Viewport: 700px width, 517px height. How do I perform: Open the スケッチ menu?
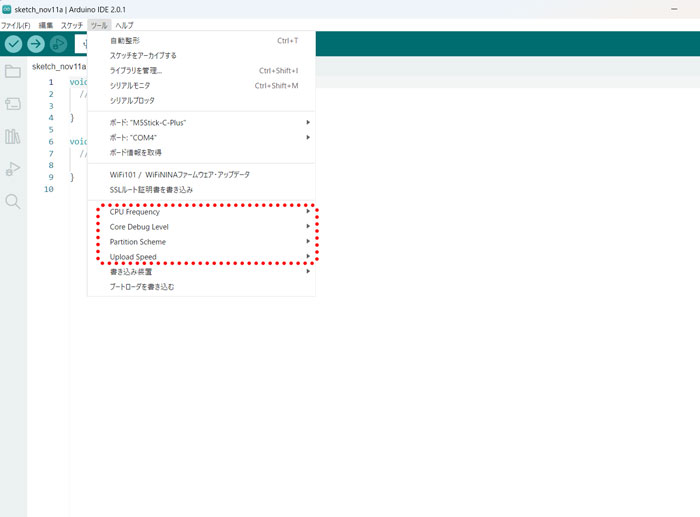72,25
